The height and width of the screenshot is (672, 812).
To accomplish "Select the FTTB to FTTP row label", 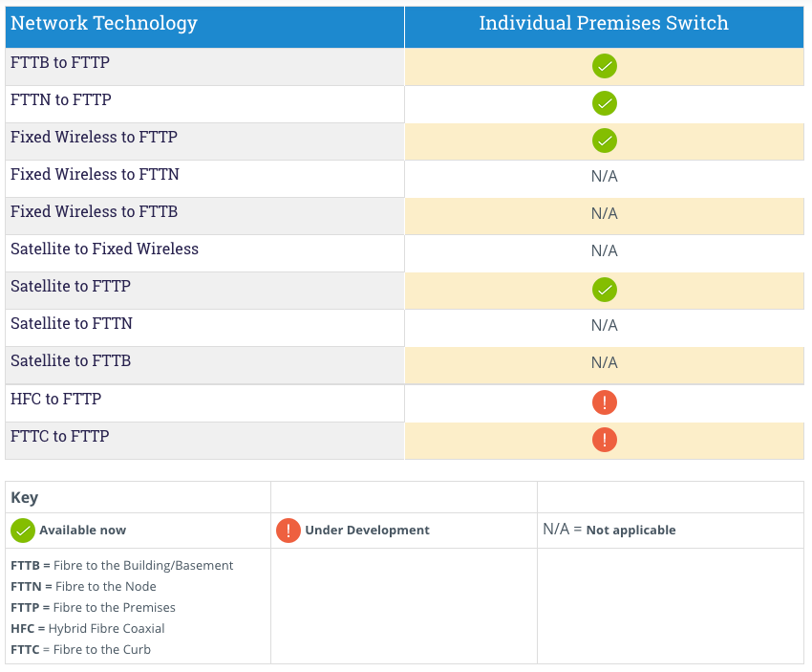I will [59, 62].
